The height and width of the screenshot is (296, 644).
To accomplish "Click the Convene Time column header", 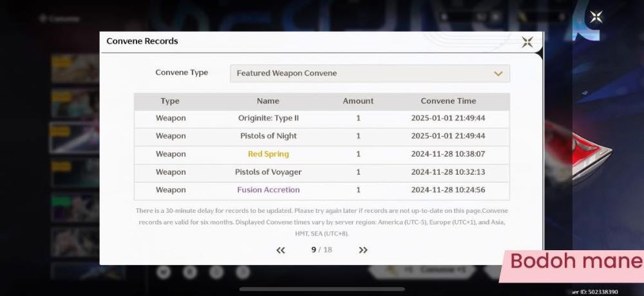I will [448, 101].
